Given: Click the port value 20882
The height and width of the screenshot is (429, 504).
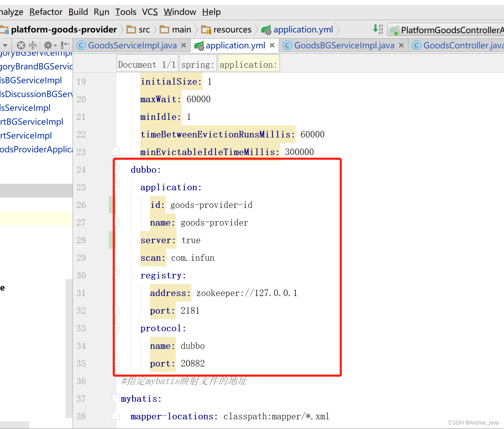Looking at the screenshot, I should [193, 363].
